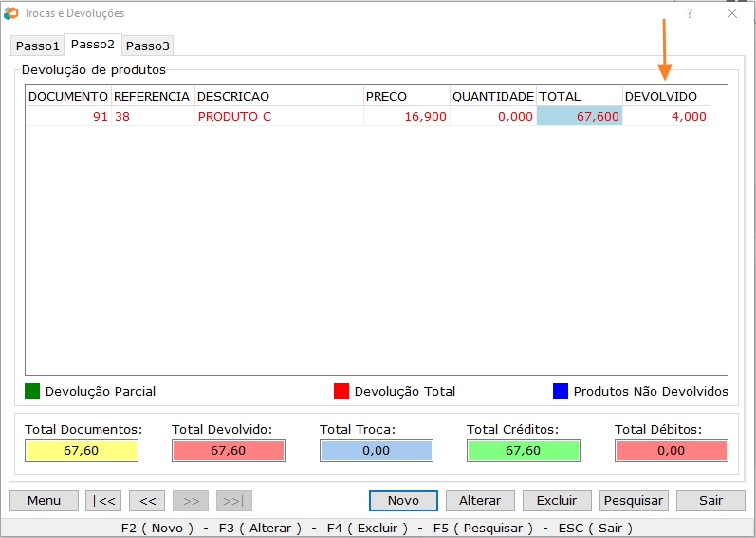
Task: Go to first record button
Action: click(103, 500)
